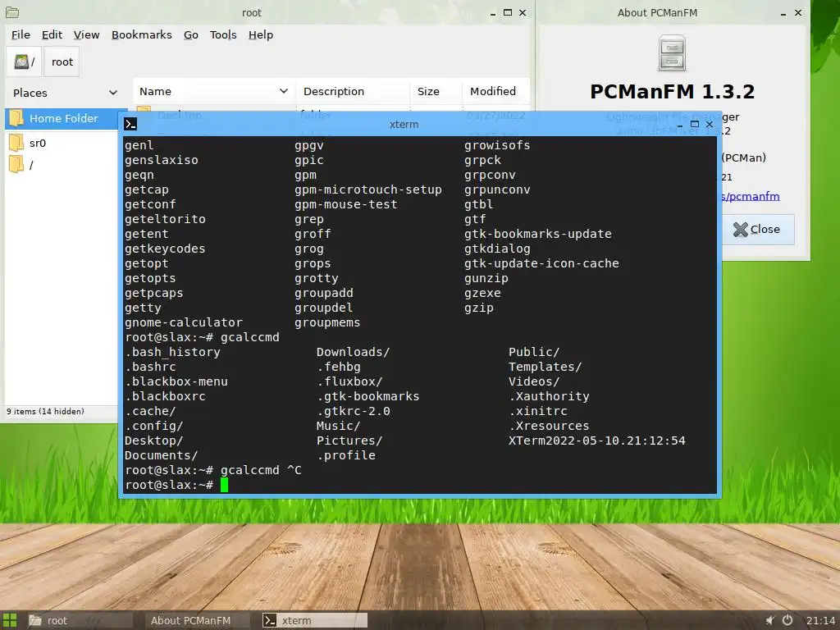
Task: Minimize the About PCManFM dialog
Action: [x=783, y=13]
